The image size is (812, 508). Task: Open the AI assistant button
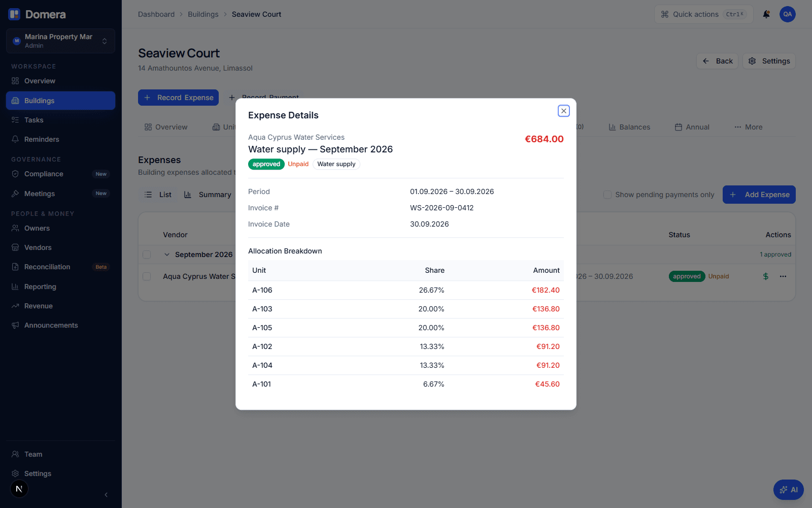789,490
